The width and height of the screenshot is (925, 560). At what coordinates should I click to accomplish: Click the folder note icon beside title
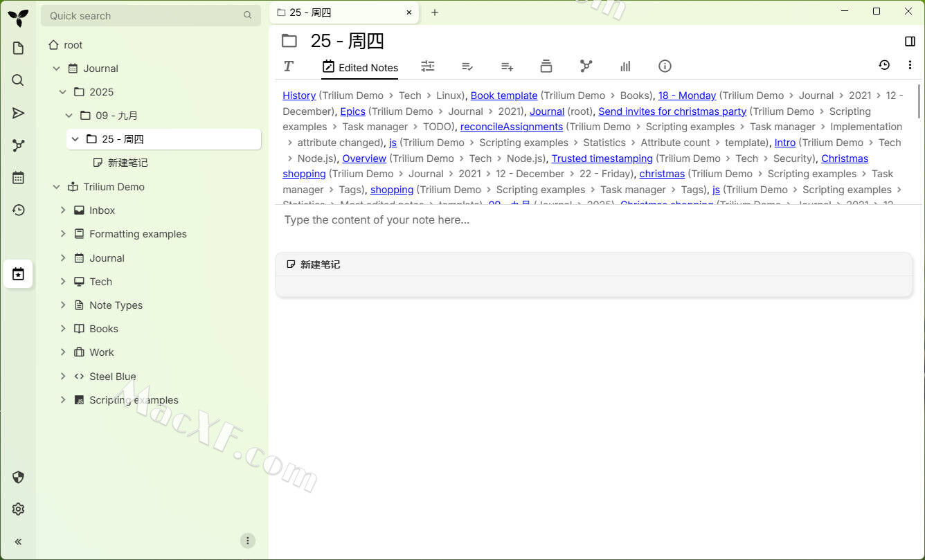click(x=289, y=41)
